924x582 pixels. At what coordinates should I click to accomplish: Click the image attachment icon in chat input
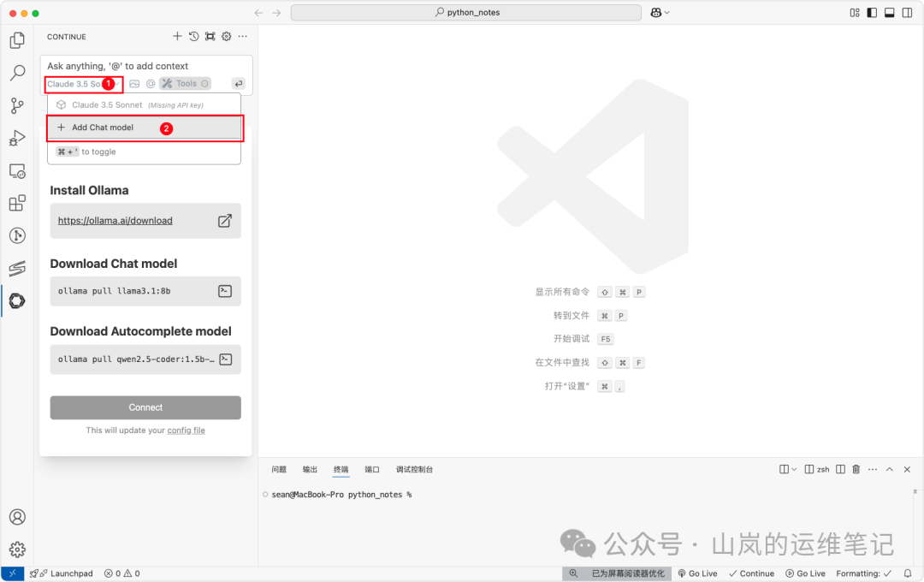tap(133, 83)
